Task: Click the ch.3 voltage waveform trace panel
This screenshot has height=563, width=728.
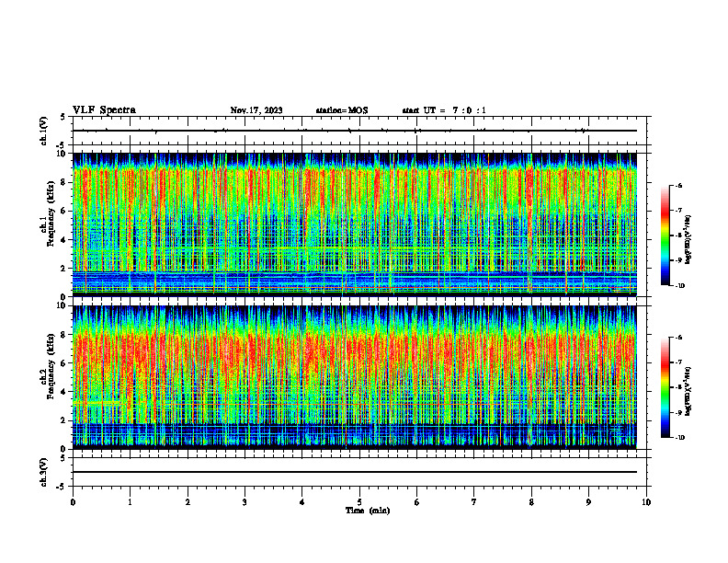Action: click(x=359, y=472)
